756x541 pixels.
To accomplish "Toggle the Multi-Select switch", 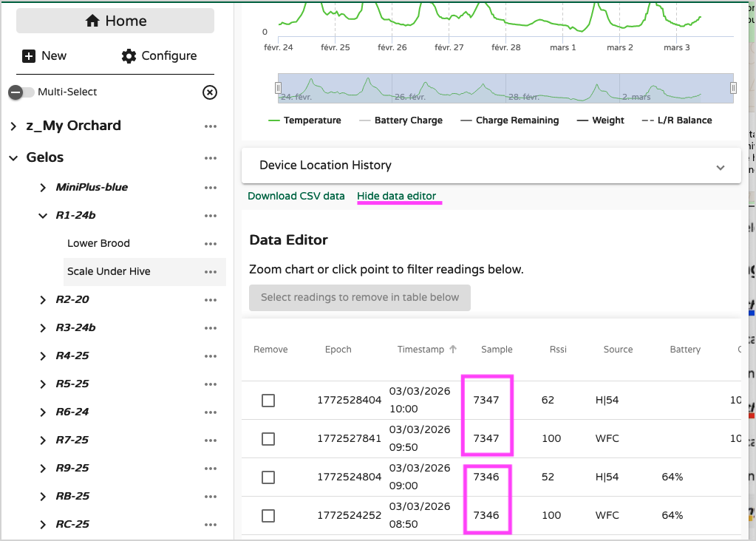I will click(x=21, y=92).
